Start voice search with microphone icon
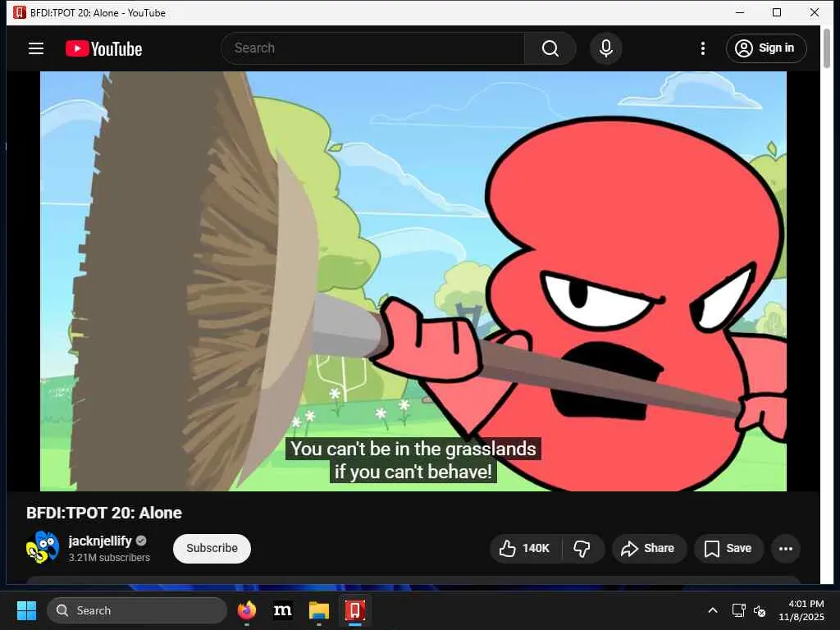Screen dimensions: 840x630 (606, 48)
